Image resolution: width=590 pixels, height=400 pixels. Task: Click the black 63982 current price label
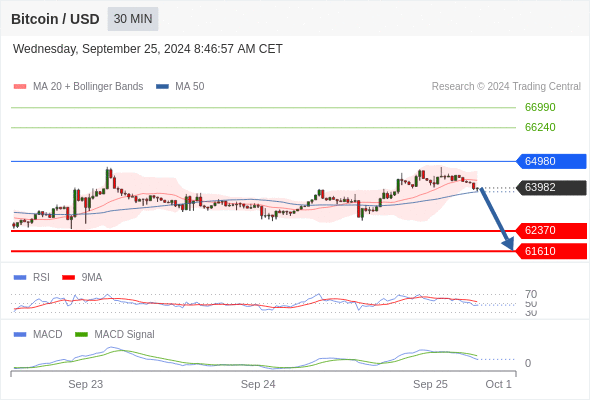551,187
